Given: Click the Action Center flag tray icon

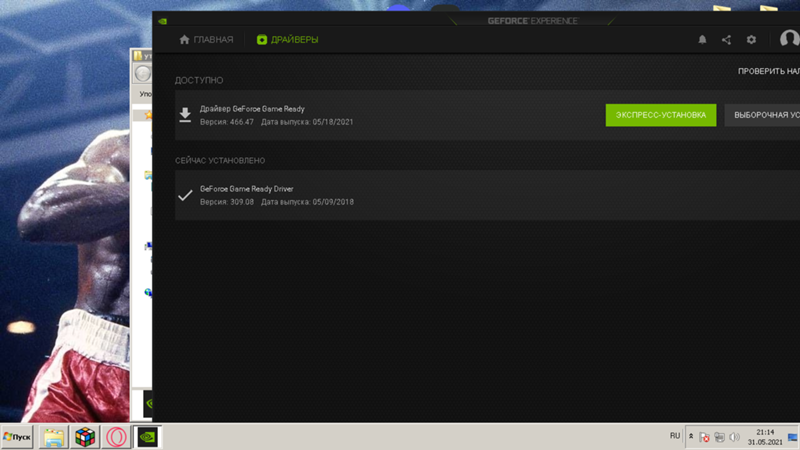Looking at the screenshot, I should click(x=705, y=437).
